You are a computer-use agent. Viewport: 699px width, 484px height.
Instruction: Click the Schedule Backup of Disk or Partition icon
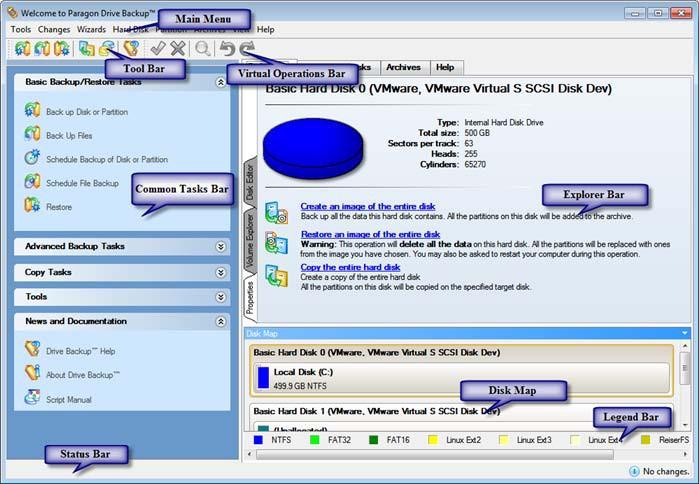[33, 157]
